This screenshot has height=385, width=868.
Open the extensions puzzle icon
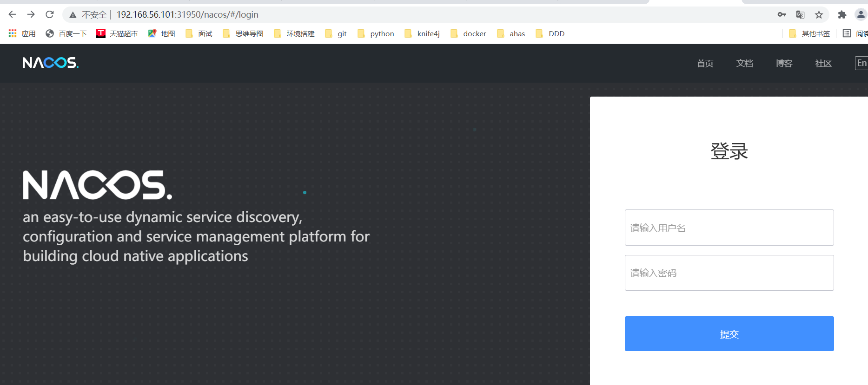tap(842, 15)
